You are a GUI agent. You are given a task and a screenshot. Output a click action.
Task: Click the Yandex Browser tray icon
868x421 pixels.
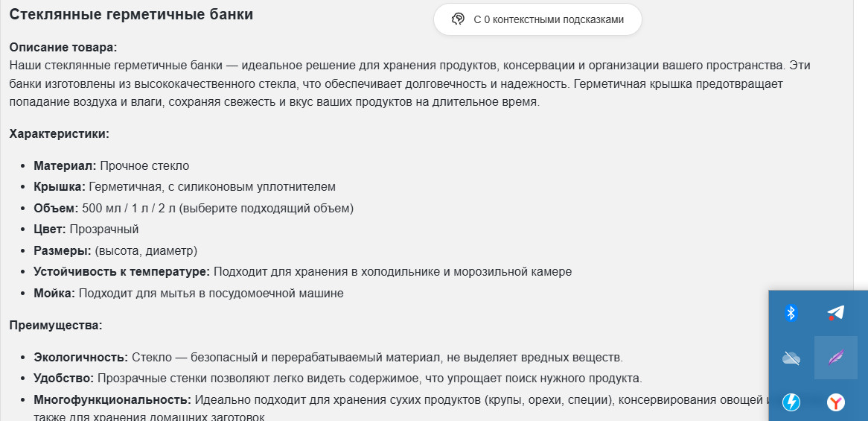pyautogui.click(x=836, y=403)
